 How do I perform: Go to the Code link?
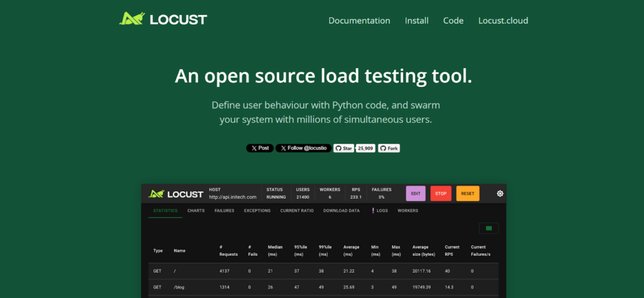coord(453,21)
